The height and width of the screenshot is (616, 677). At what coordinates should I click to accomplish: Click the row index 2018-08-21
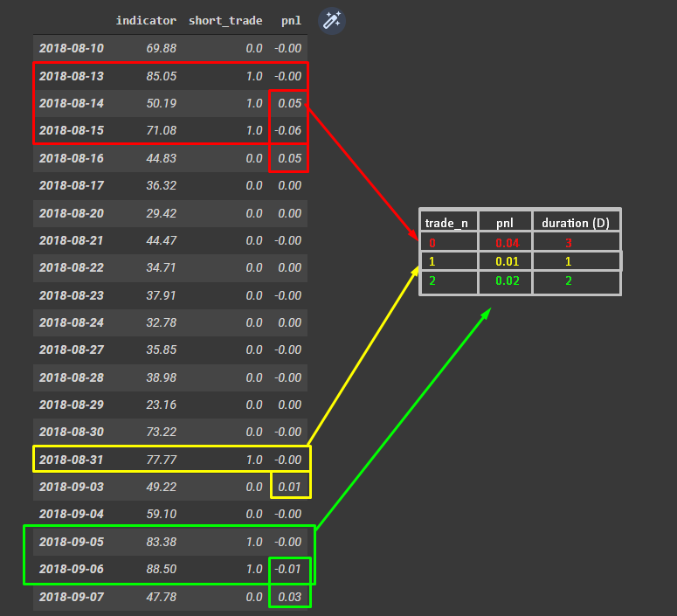[72, 240]
